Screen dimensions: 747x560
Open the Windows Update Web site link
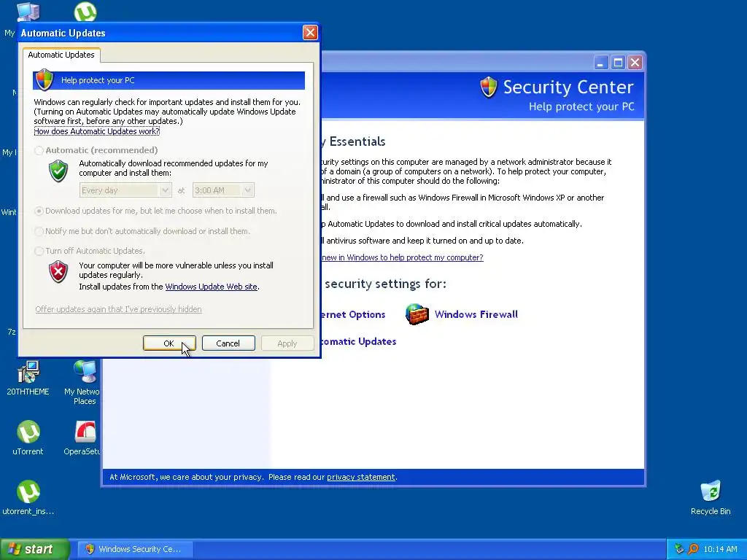pyautogui.click(x=211, y=287)
